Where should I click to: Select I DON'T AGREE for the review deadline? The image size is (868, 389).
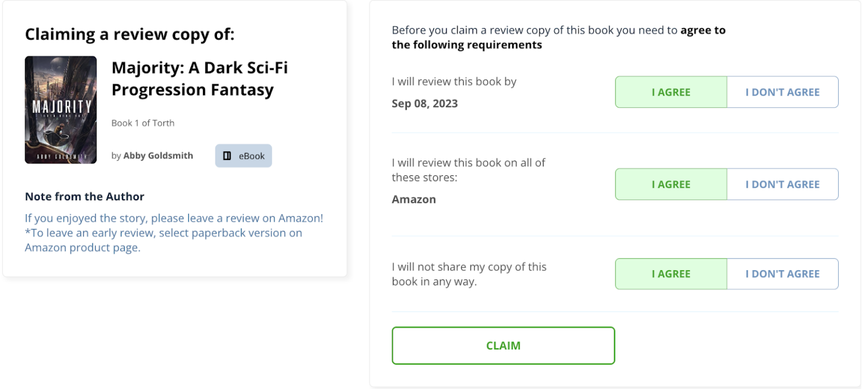(x=782, y=92)
